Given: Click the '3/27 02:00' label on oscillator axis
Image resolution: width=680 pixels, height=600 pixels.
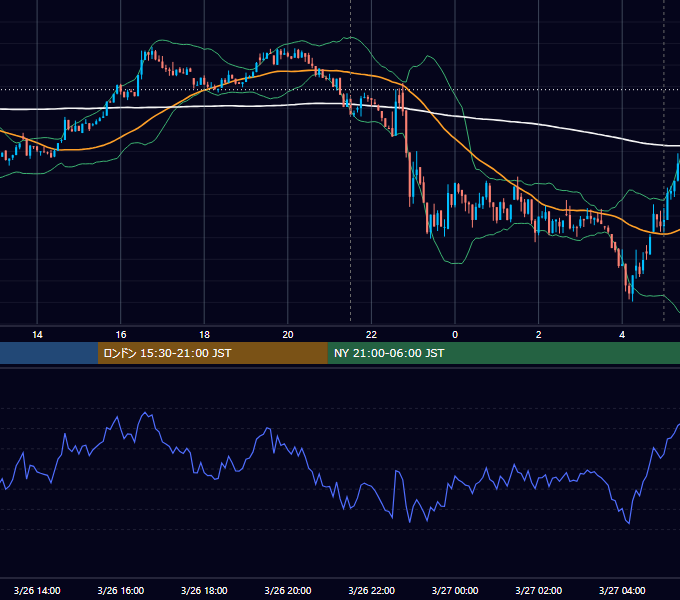Looking at the screenshot, I should tap(538, 590).
